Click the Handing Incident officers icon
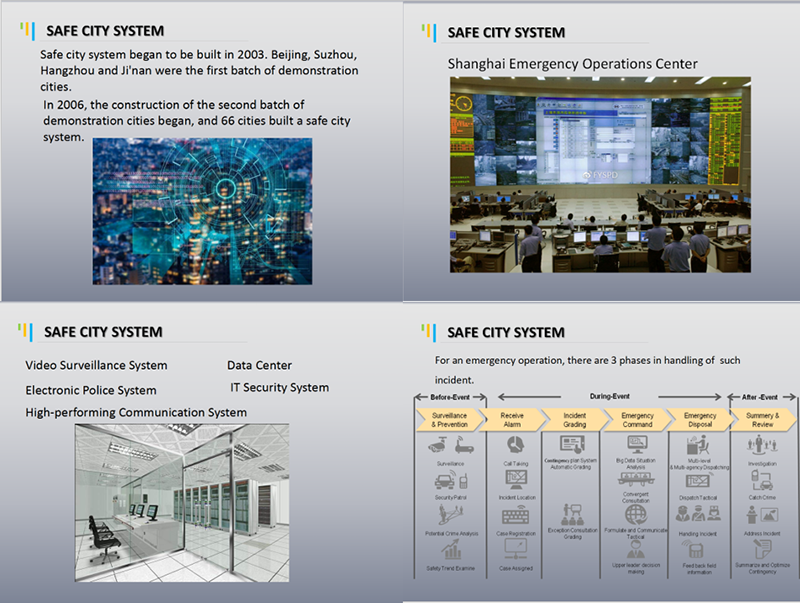 tap(698, 514)
